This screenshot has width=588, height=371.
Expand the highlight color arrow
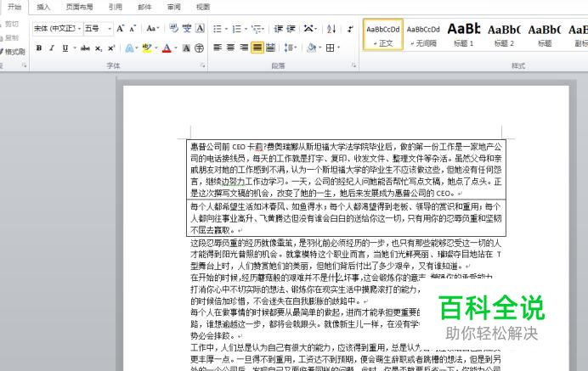click(156, 48)
